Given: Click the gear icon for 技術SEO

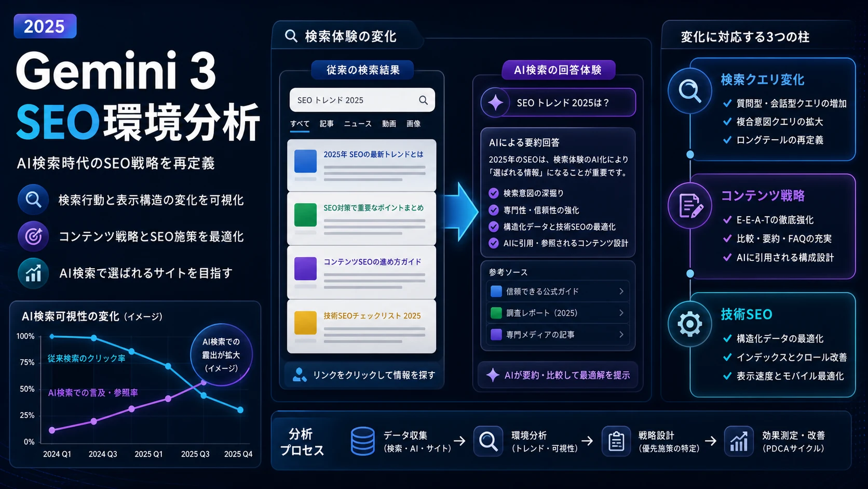Looking at the screenshot, I should click(x=690, y=324).
